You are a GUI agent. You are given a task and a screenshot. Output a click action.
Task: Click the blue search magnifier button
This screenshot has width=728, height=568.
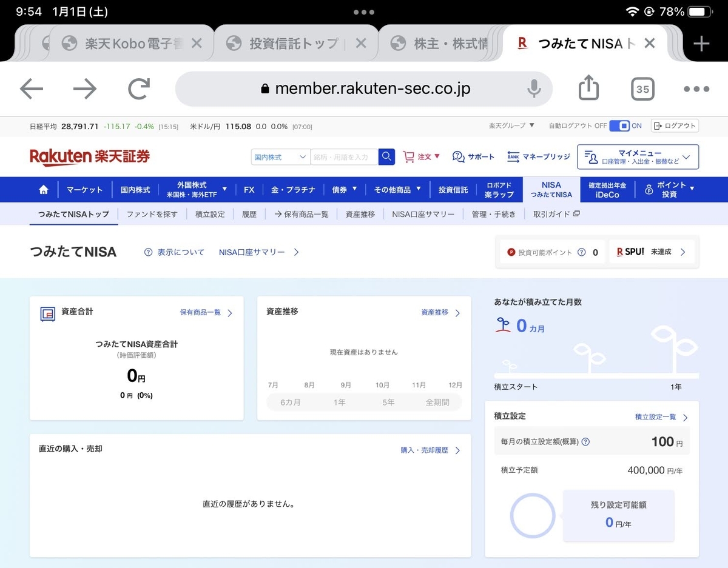[386, 157]
